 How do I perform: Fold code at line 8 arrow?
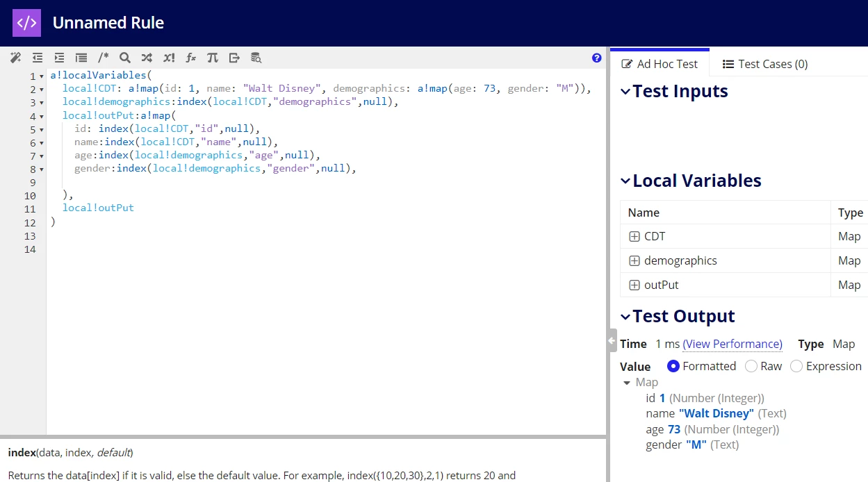coord(42,170)
